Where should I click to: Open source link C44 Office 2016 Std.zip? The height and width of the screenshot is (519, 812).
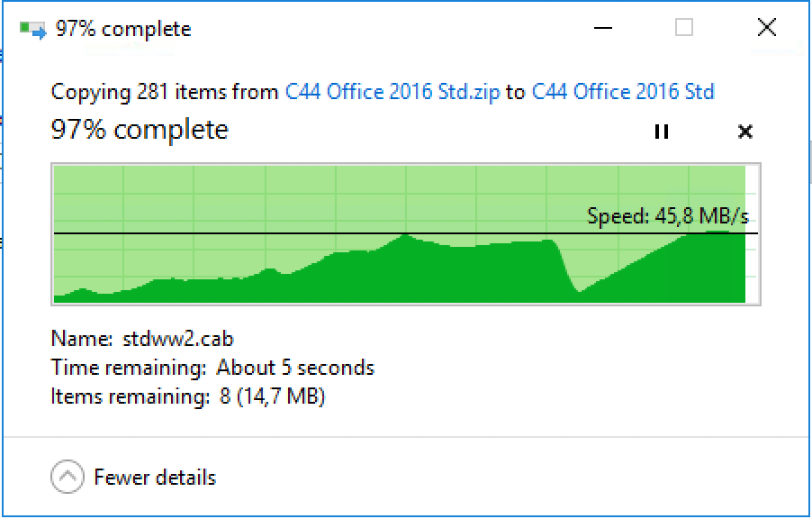[x=392, y=92]
